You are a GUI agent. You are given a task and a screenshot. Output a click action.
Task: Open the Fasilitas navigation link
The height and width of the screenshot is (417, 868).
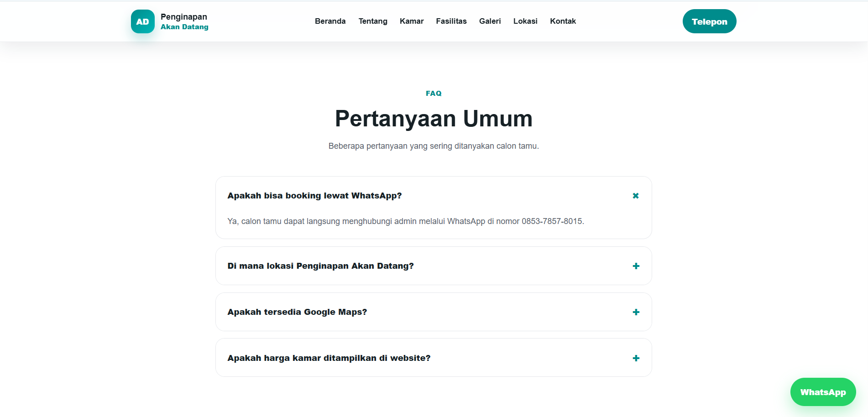click(x=451, y=21)
